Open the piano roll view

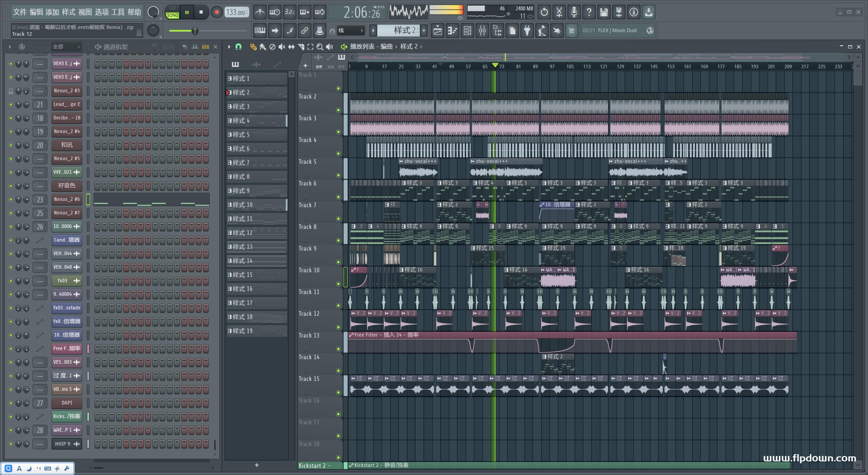(452, 31)
